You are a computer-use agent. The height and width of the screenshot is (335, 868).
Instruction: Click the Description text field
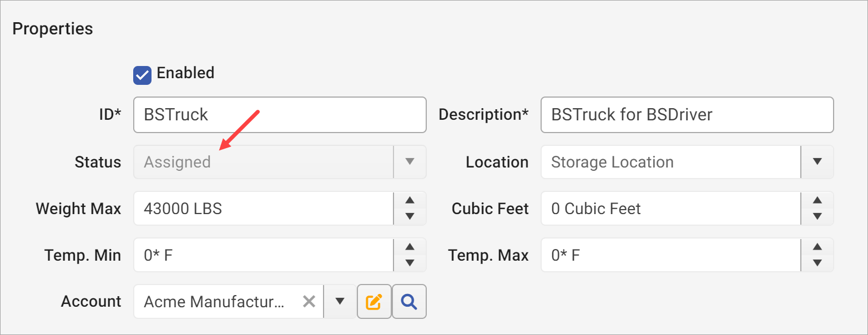(687, 115)
